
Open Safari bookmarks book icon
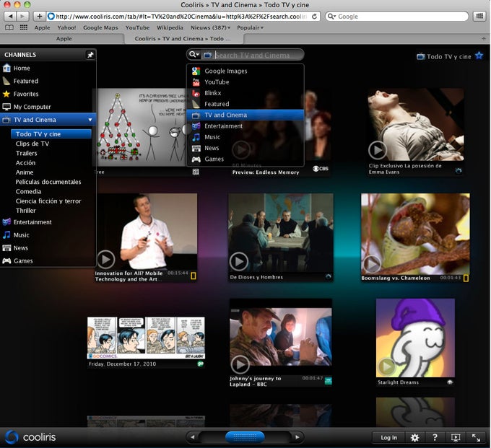9,27
